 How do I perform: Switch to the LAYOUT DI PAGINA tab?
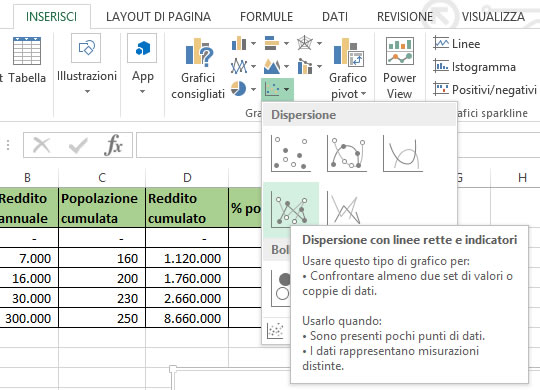(x=158, y=17)
